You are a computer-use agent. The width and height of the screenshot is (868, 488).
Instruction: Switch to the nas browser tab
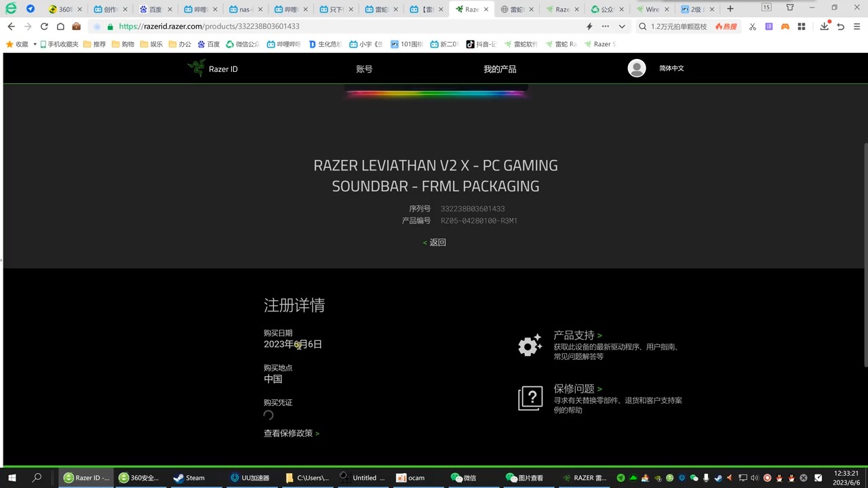[243, 9]
